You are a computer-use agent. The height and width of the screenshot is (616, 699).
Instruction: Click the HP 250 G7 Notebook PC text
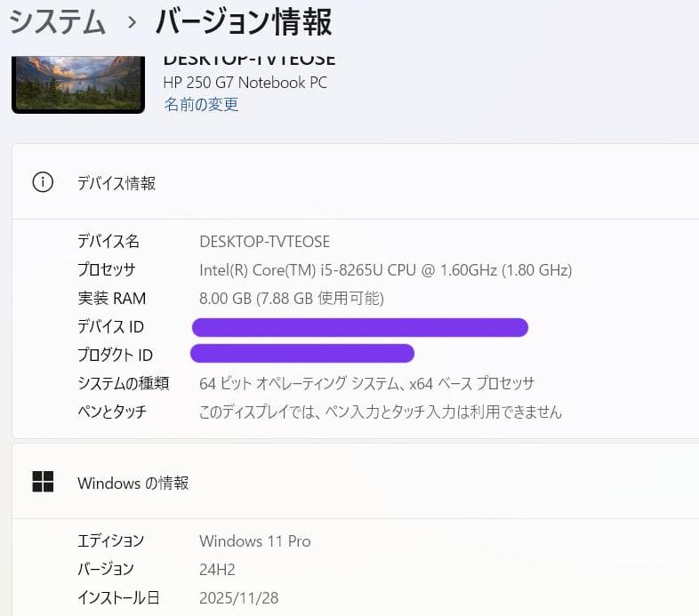(x=245, y=83)
